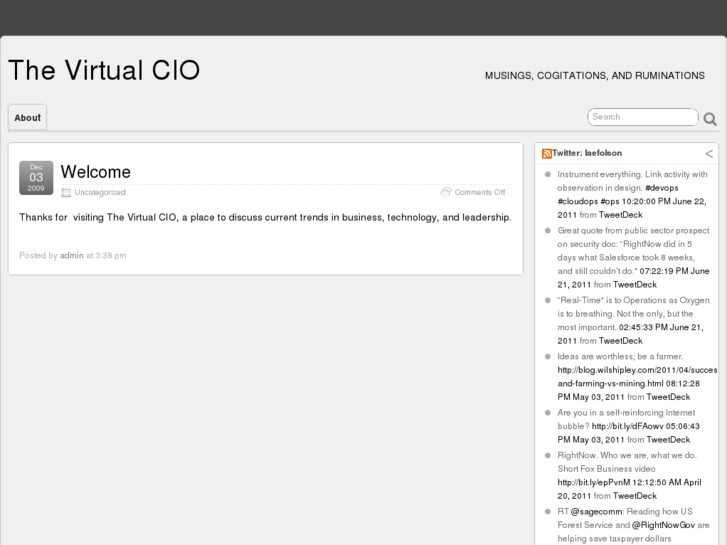This screenshot has width=727, height=545.
Task: Click the category folder icon
Action: pyautogui.click(x=66, y=192)
